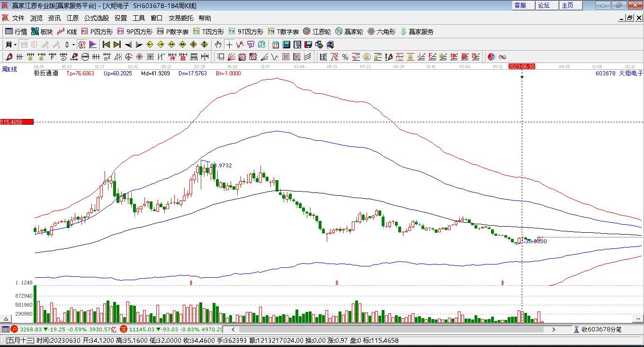The width and height of the screenshot is (644, 347).
Task: Open the 公式选股 menu
Action: tap(97, 18)
